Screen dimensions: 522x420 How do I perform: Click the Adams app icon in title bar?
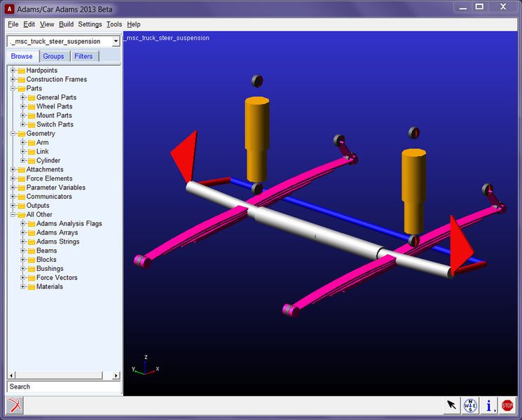(x=10, y=9)
